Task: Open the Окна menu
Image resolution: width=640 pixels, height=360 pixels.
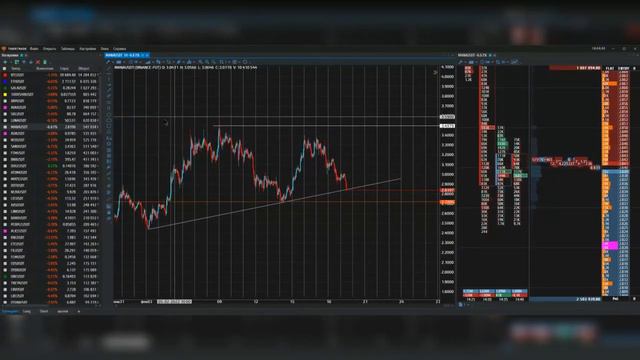Action: click(x=104, y=49)
